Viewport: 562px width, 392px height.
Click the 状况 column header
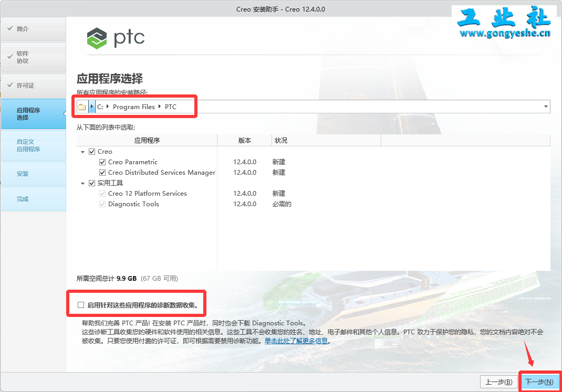pyautogui.click(x=326, y=140)
